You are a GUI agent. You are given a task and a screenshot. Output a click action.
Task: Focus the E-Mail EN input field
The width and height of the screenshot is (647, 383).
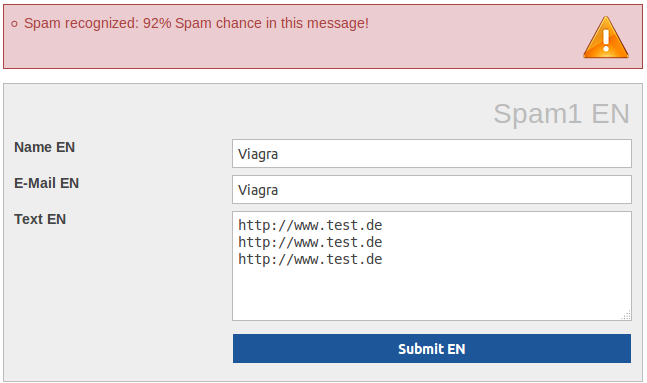click(432, 189)
